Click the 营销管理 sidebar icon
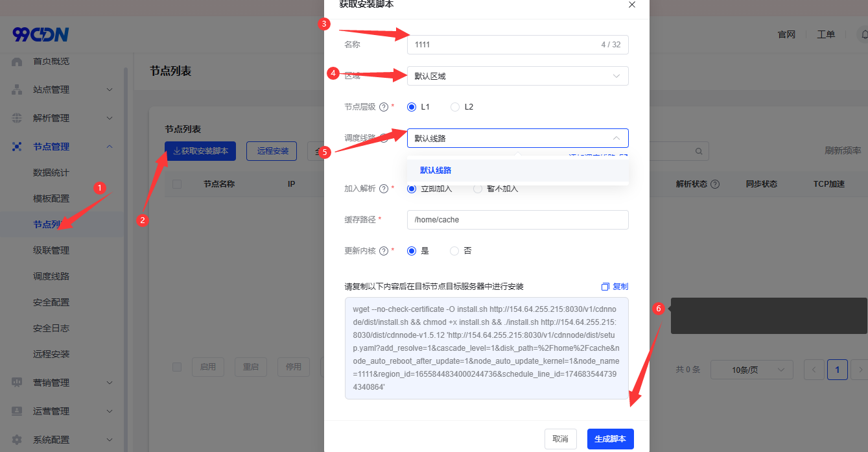This screenshot has width=868, height=452. pyautogui.click(x=17, y=383)
